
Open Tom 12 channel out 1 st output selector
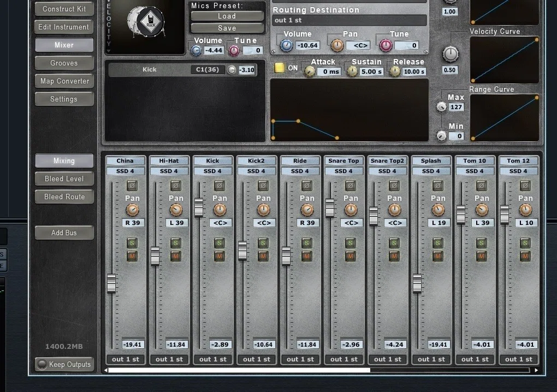(519, 359)
